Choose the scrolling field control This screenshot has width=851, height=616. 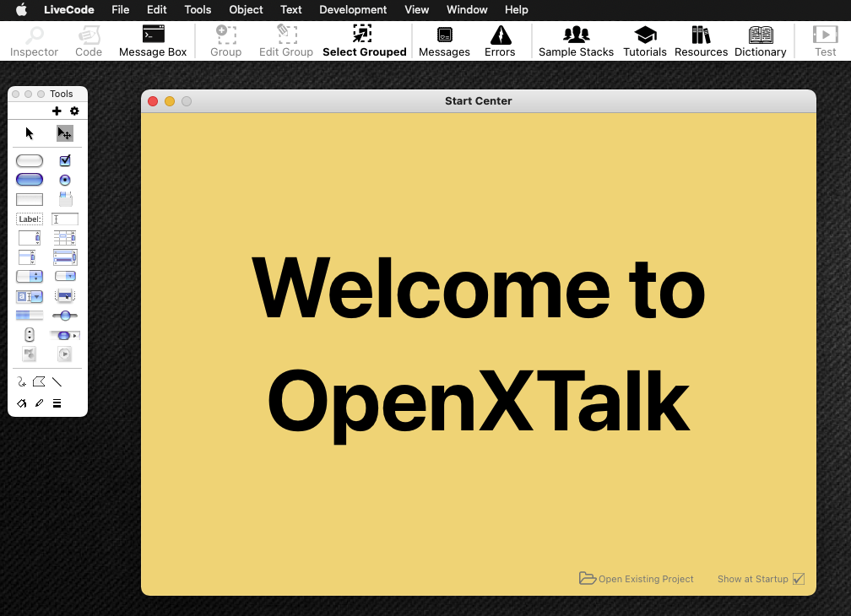coord(30,238)
